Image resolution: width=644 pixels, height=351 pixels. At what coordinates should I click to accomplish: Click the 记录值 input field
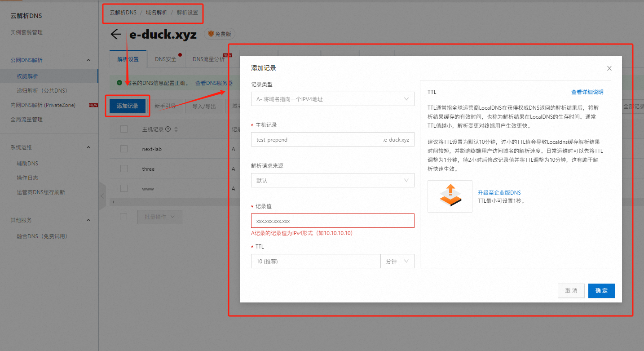(332, 221)
